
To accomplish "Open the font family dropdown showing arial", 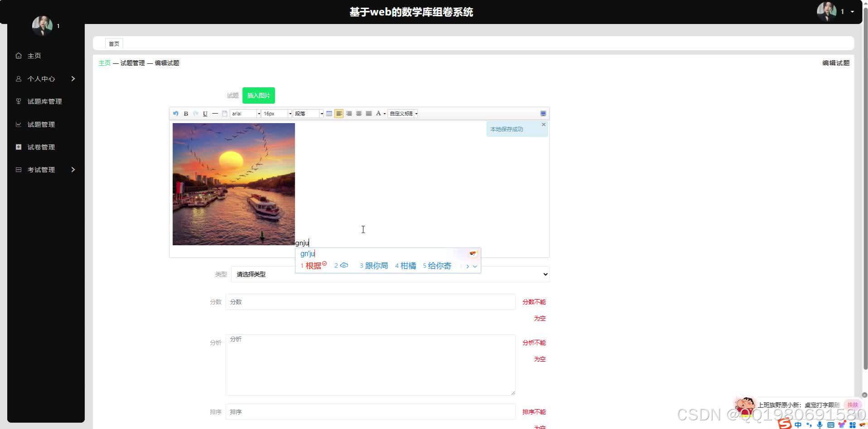I will (245, 113).
